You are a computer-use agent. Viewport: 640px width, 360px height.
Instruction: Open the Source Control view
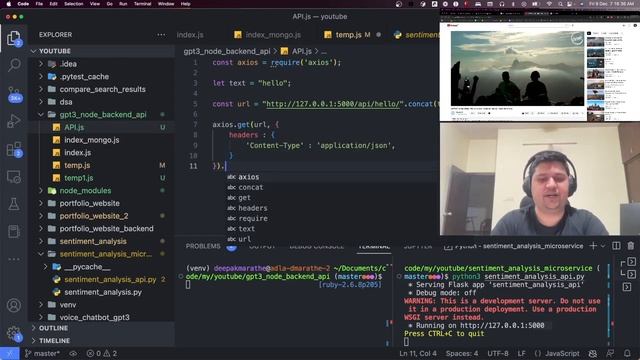tap(14, 94)
